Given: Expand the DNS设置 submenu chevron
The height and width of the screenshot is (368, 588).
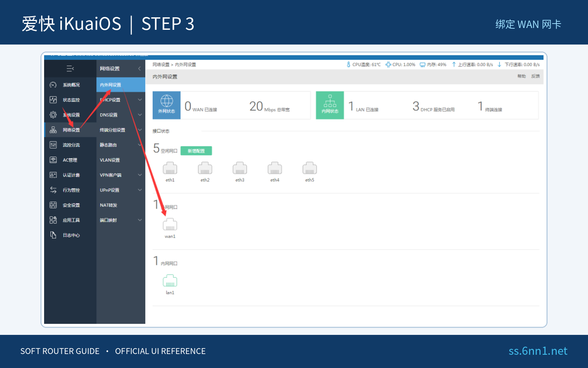Looking at the screenshot, I should [x=140, y=115].
